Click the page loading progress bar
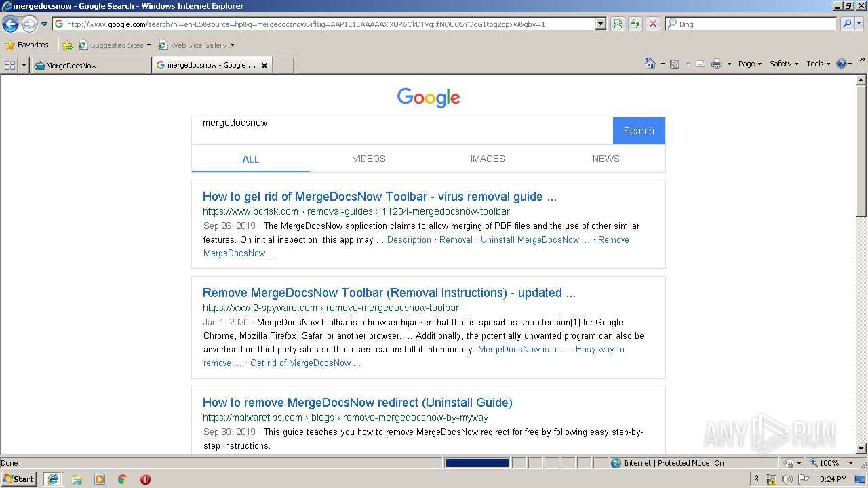Screen dimensions: 868x488 tap(477, 463)
